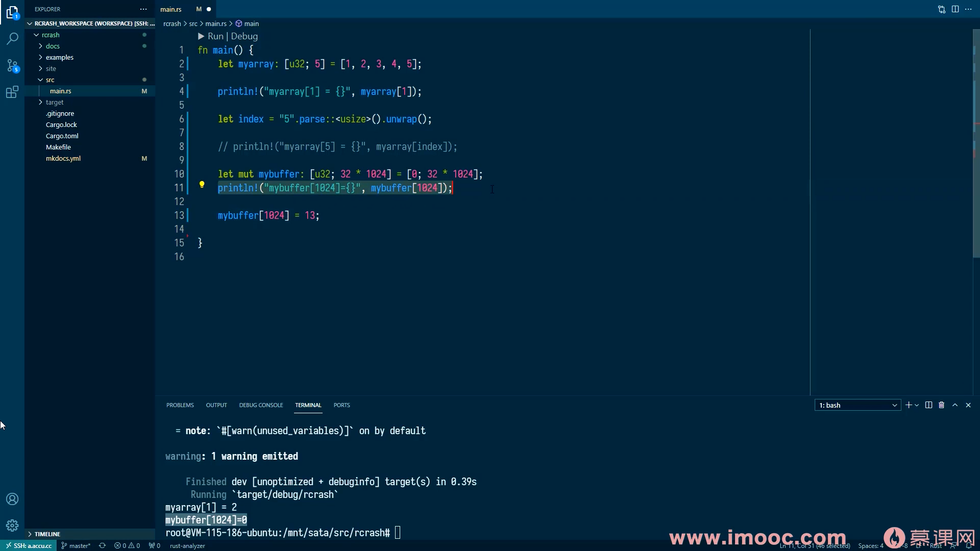Collapse the rcrash folder
This screenshot has height=551, width=980.
(x=36, y=35)
